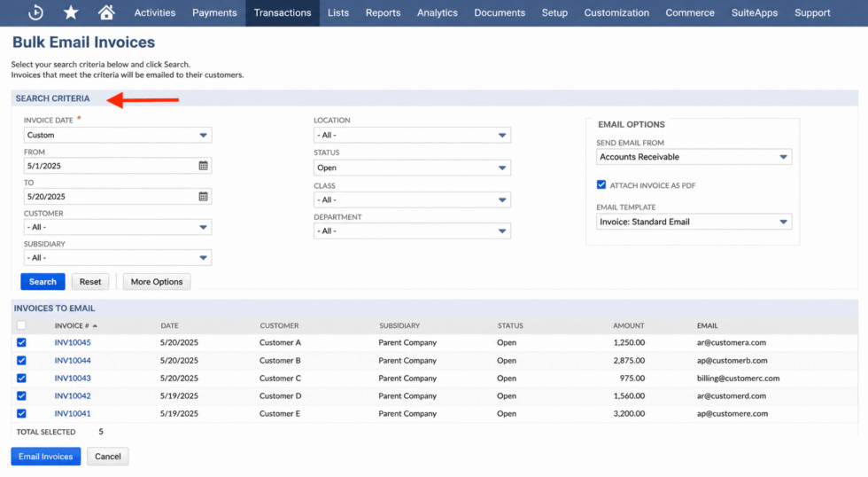
Task: Click the Email Invoices button
Action: point(45,457)
